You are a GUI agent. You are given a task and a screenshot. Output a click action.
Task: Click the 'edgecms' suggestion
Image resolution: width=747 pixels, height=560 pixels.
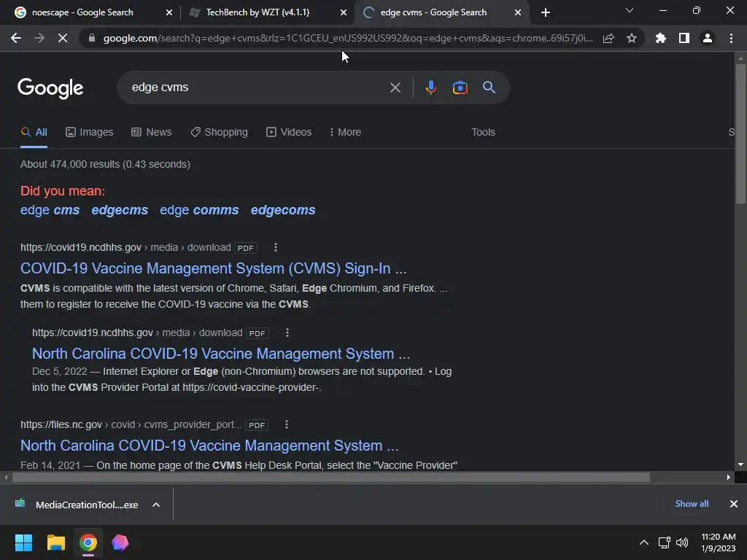[120, 210]
